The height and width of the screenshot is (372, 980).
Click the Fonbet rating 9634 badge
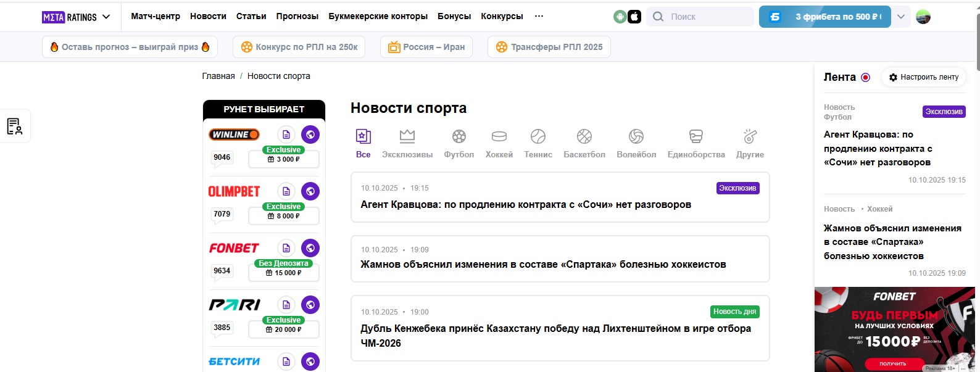coord(222,271)
